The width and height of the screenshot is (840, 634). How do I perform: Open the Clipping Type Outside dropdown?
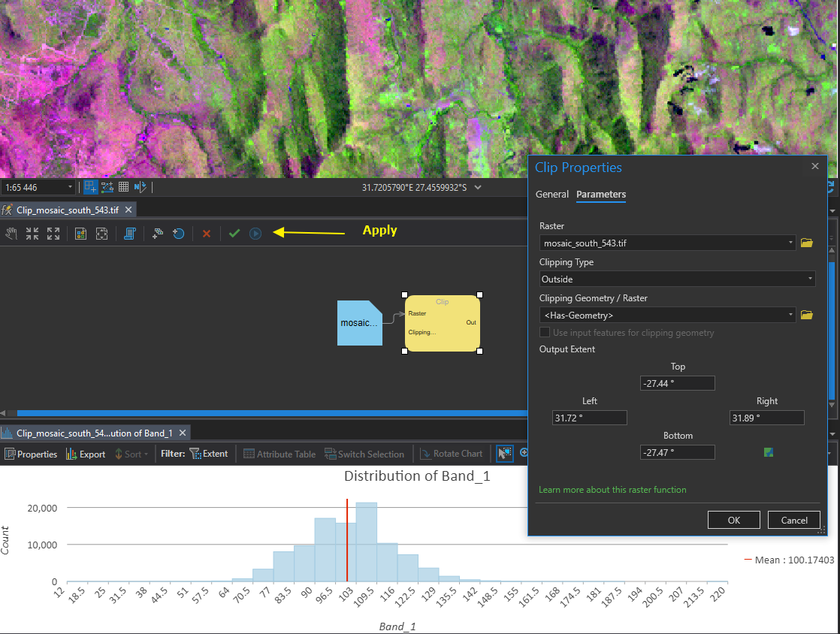809,279
